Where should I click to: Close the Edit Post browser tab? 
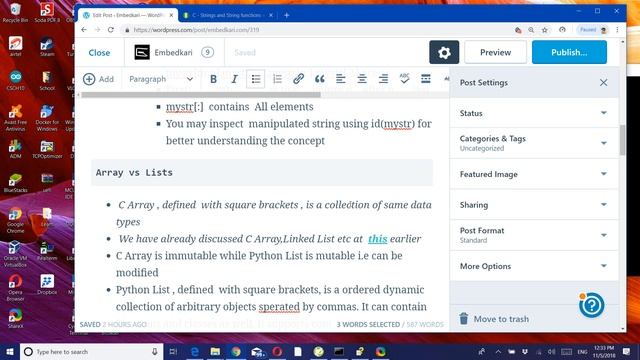[171, 15]
